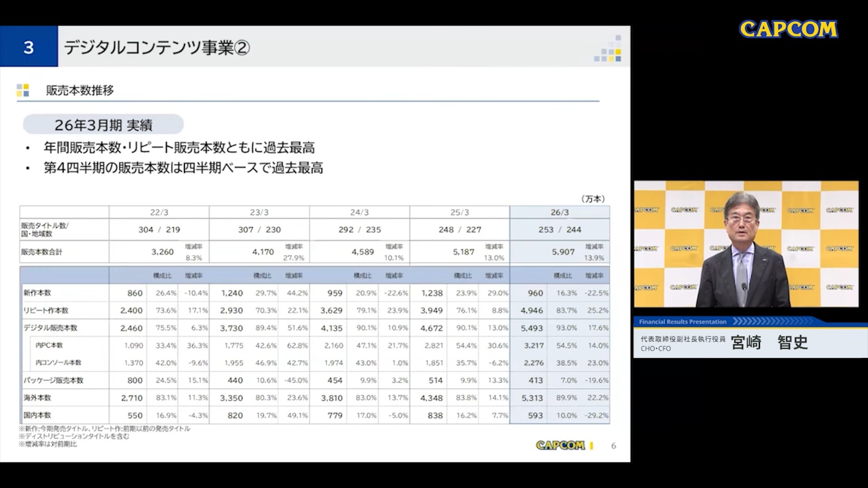Click the 内PC本数 sub-row label
This screenshot has height=488, width=868.
(x=49, y=345)
